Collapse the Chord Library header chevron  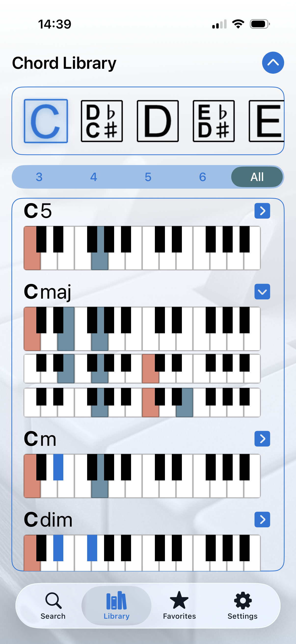click(273, 63)
